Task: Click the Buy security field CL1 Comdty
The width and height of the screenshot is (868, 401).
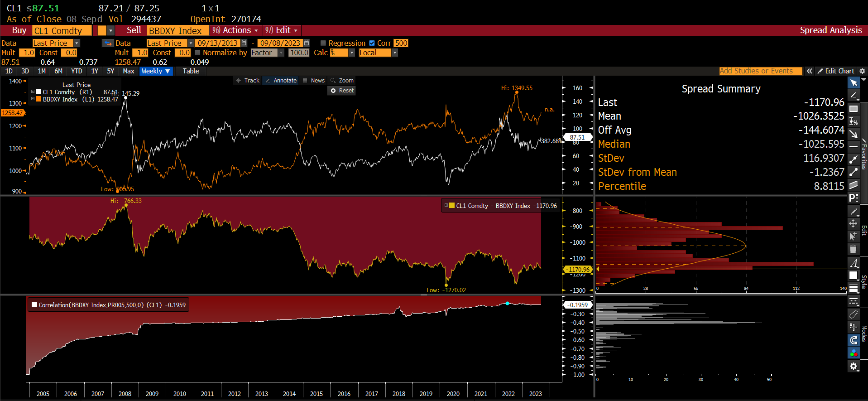Action: click(x=62, y=31)
